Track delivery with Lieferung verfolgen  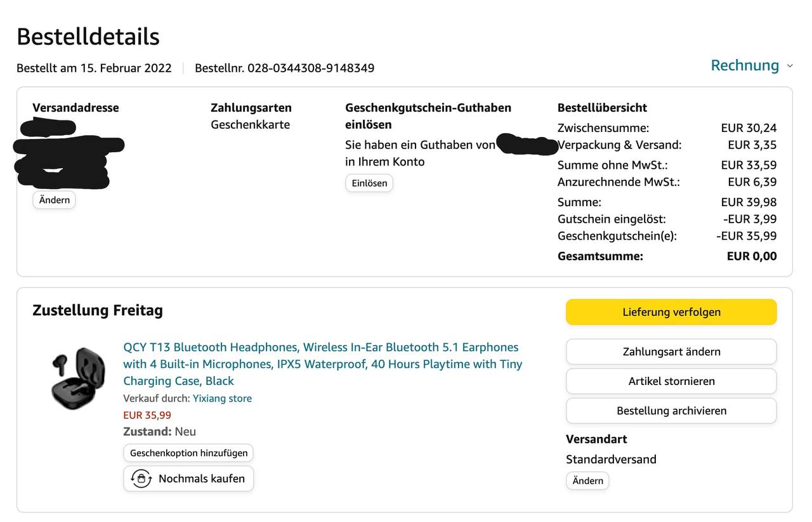(671, 312)
